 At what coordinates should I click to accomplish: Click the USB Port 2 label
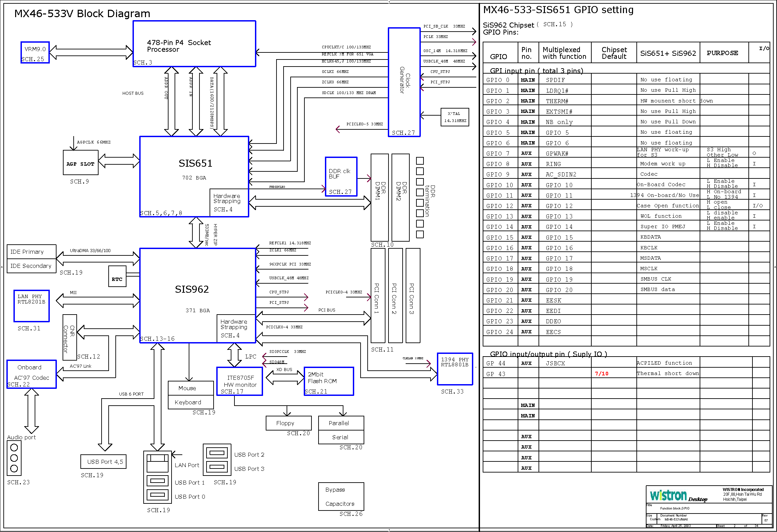click(x=249, y=455)
